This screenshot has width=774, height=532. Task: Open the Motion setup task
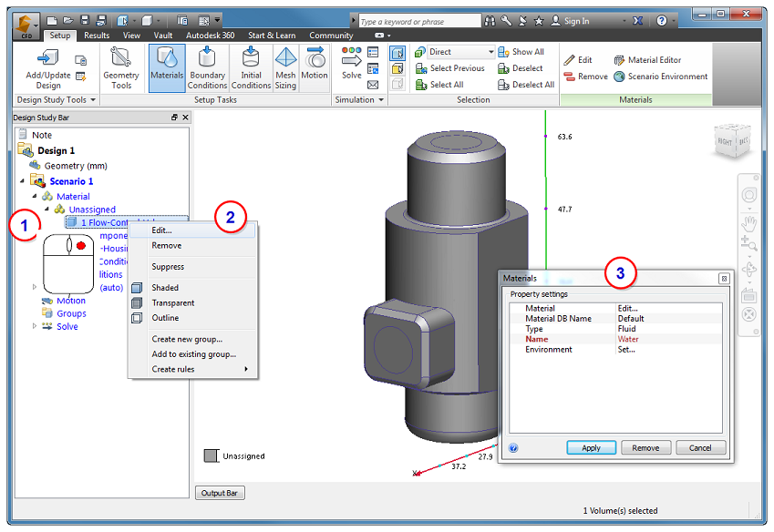pyautogui.click(x=315, y=64)
